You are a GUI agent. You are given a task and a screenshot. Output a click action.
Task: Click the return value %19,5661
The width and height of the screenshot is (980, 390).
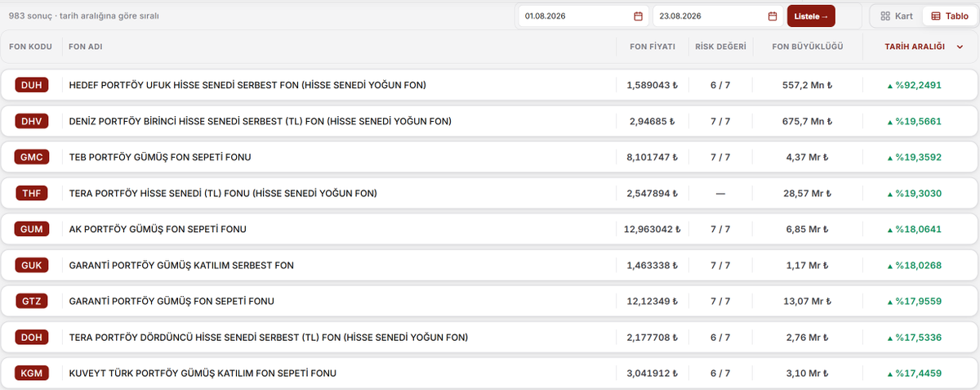(x=914, y=121)
